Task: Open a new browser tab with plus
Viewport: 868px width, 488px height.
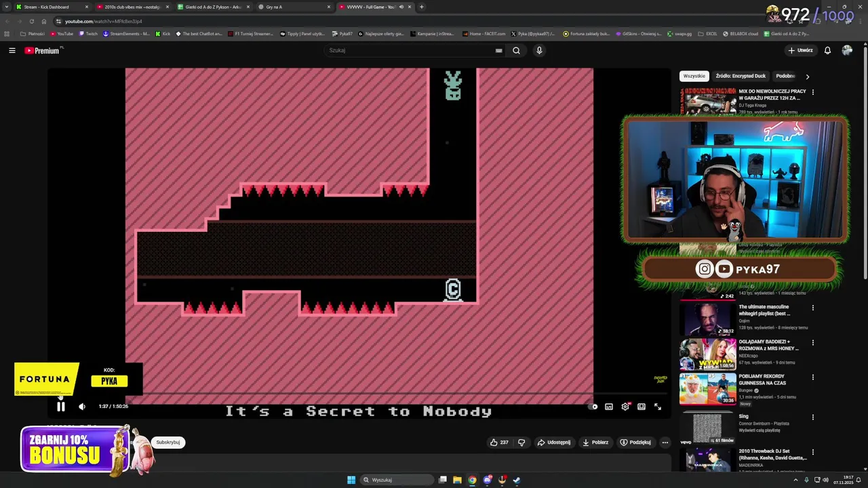Action: point(422,7)
